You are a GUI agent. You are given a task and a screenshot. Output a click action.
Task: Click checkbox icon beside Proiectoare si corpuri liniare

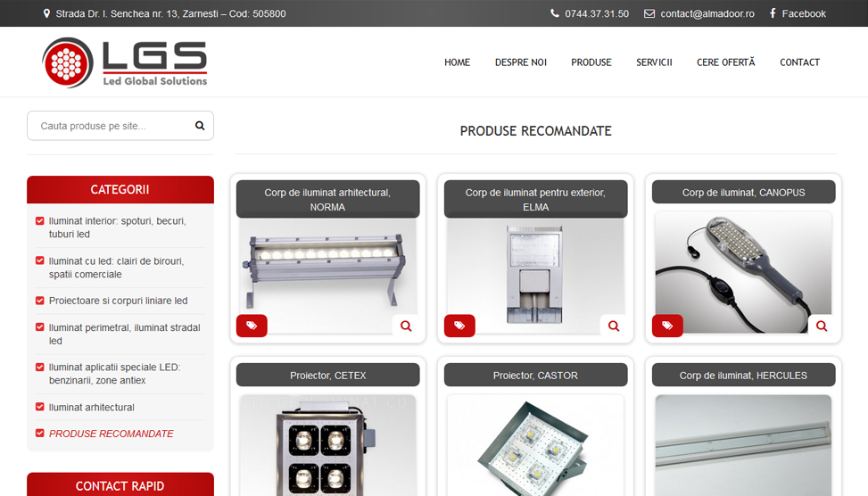point(40,301)
